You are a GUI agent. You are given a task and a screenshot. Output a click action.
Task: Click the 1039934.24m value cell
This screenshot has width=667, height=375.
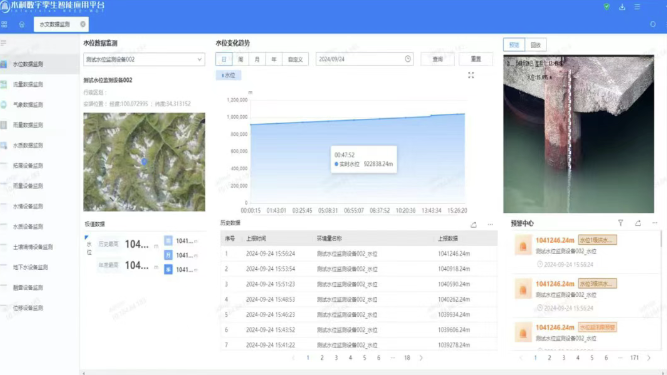(x=454, y=315)
